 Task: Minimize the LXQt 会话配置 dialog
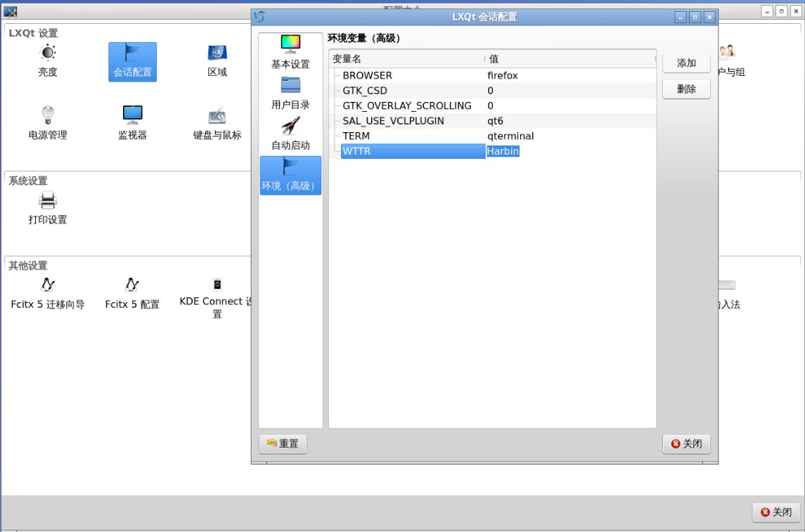point(681,18)
